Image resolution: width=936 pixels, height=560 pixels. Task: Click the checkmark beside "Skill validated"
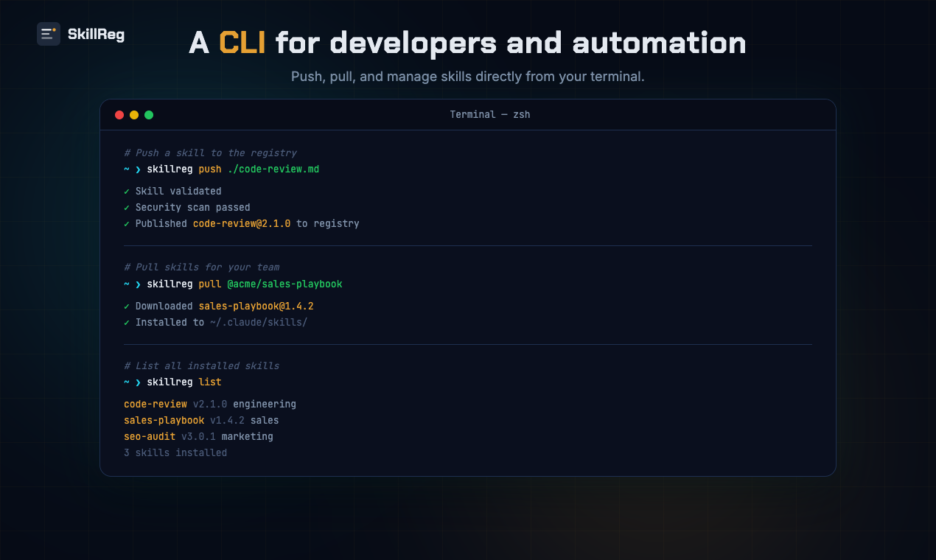pos(127,192)
